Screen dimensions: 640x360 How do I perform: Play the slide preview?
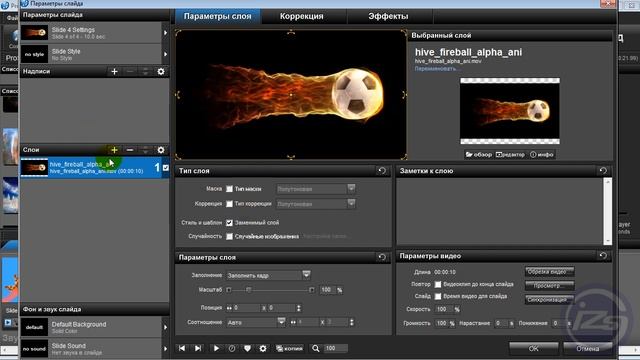216,348
